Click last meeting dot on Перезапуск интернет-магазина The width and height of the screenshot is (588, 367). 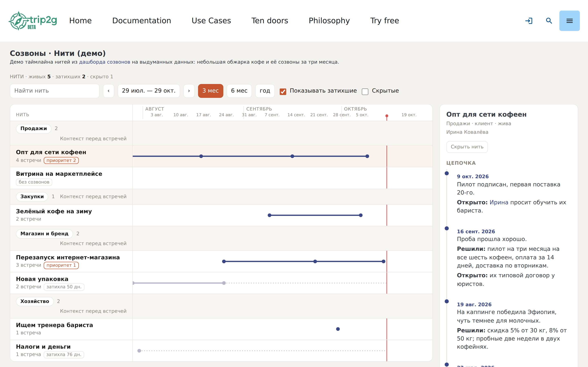383,261
